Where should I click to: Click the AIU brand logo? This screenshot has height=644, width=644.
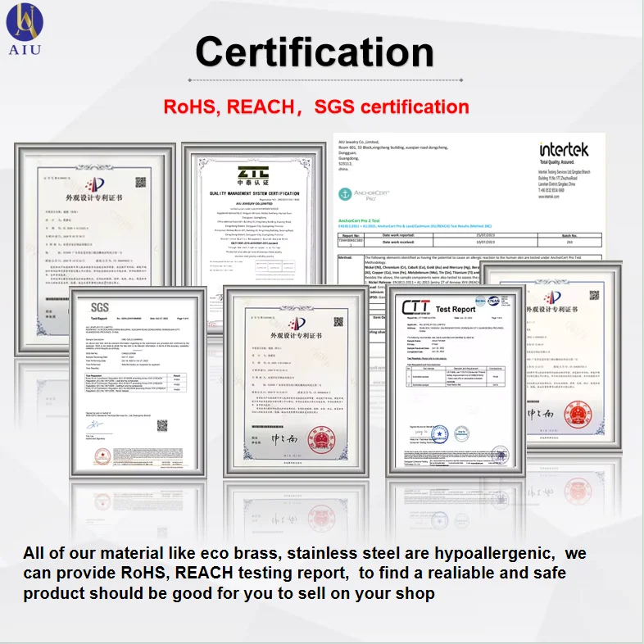click(x=25, y=29)
